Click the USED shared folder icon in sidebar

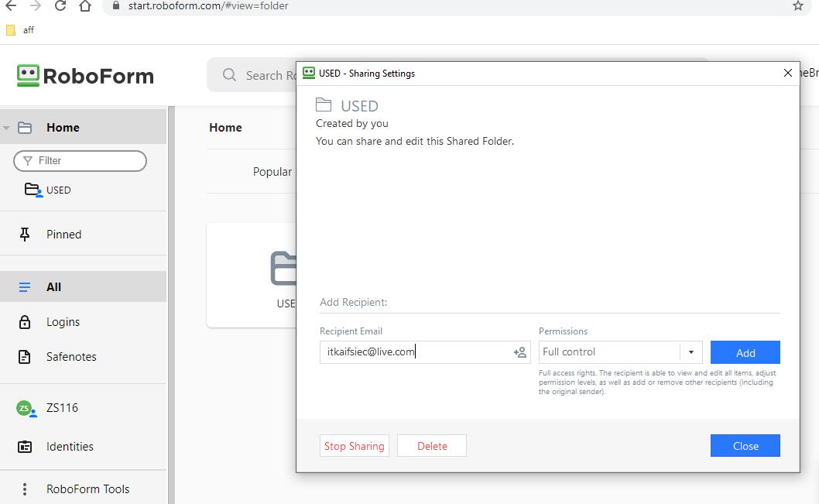coord(33,190)
